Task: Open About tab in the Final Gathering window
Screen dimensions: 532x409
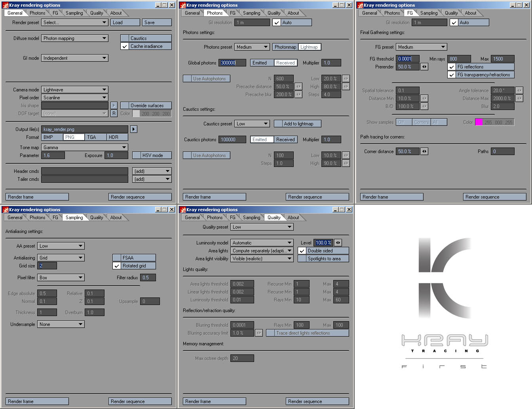Action: [471, 13]
